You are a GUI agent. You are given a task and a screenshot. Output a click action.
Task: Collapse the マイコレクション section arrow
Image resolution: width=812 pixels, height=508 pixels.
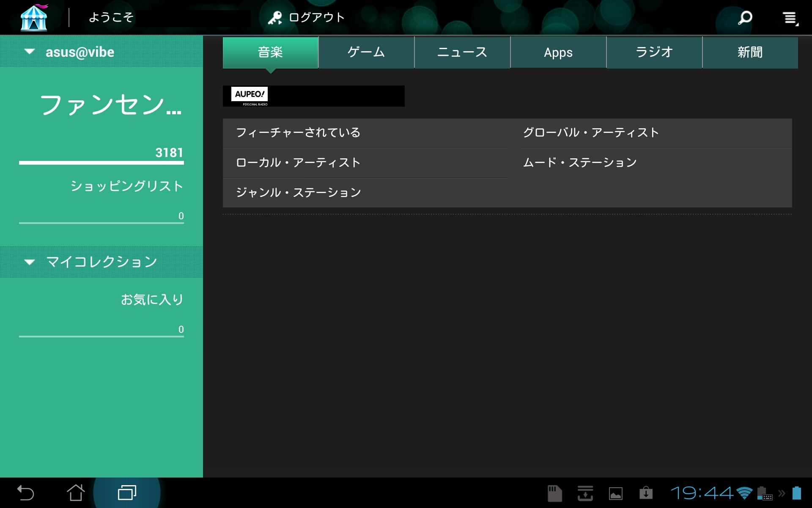(x=29, y=262)
